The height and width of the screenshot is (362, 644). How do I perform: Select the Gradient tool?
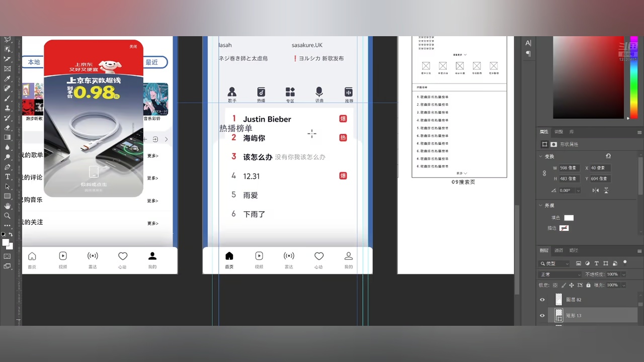pyautogui.click(x=8, y=137)
